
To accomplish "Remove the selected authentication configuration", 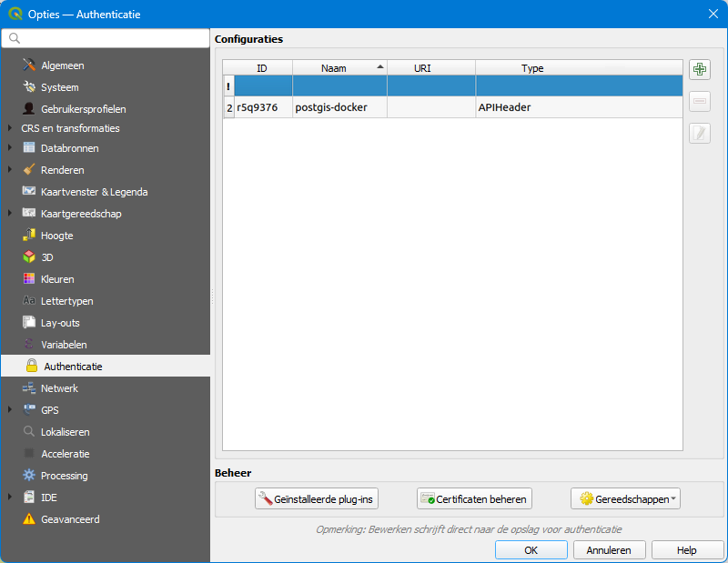I will click(x=699, y=101).
